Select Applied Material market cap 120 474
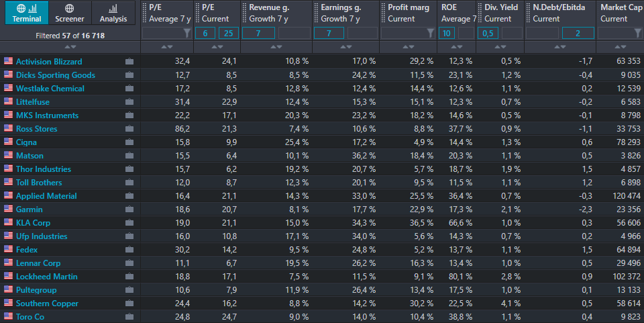The width and height of the screenshot is (644, 323). point(627,196)
